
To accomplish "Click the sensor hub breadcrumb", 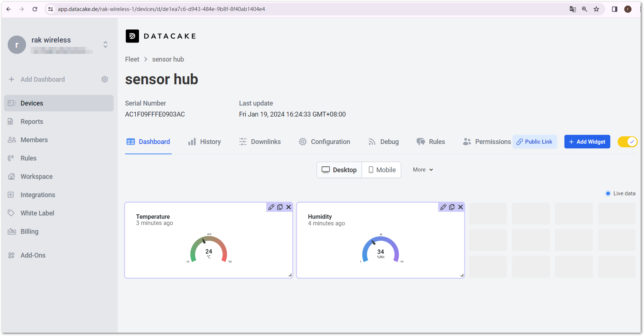I will (168, 59).
